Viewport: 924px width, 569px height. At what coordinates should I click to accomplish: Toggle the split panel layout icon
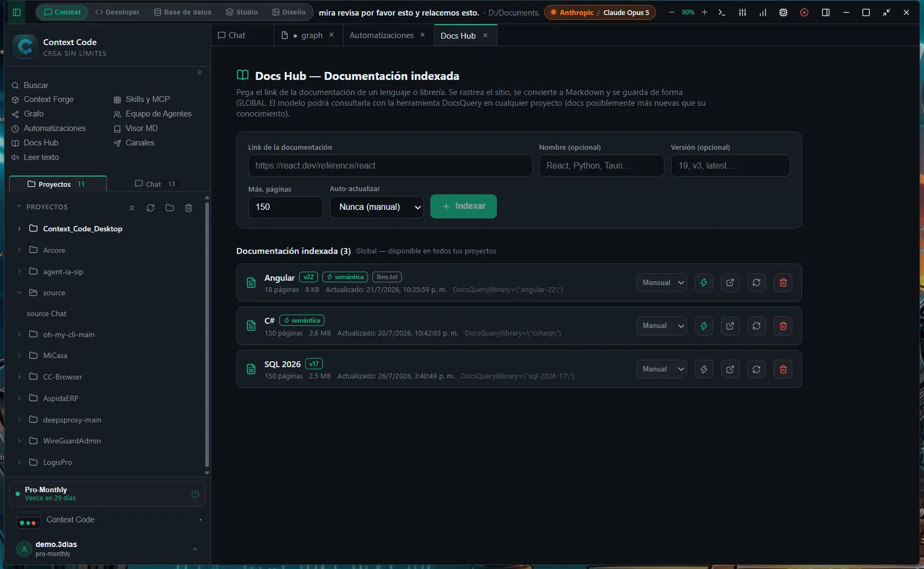(826, 12)
